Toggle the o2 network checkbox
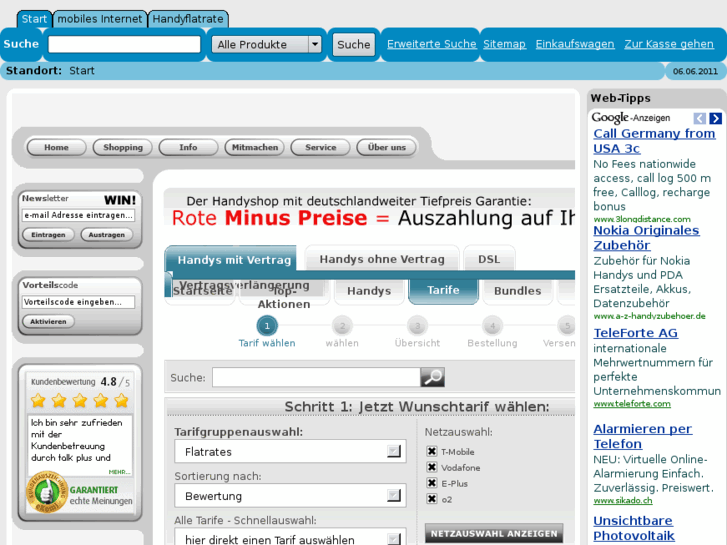727x545 pixels. 432,499
